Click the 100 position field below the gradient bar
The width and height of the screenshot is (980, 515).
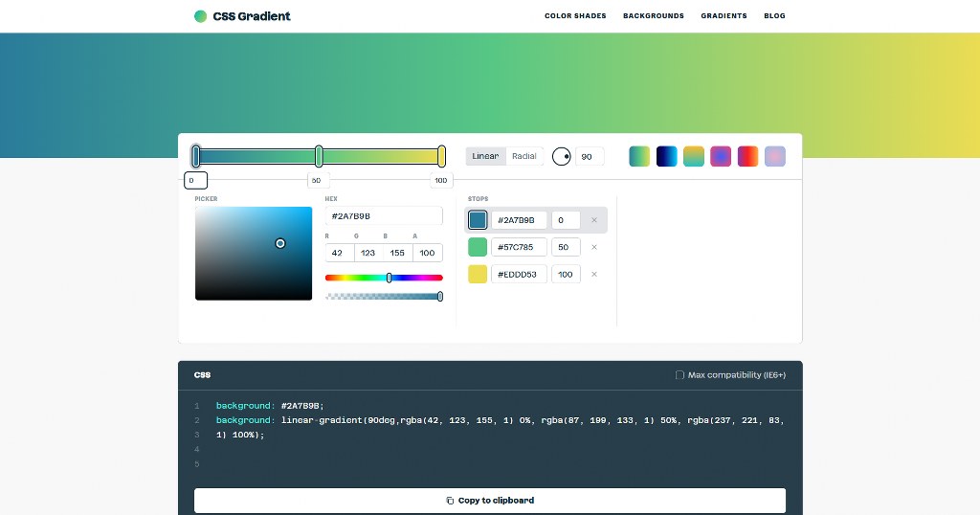[441, 180]
